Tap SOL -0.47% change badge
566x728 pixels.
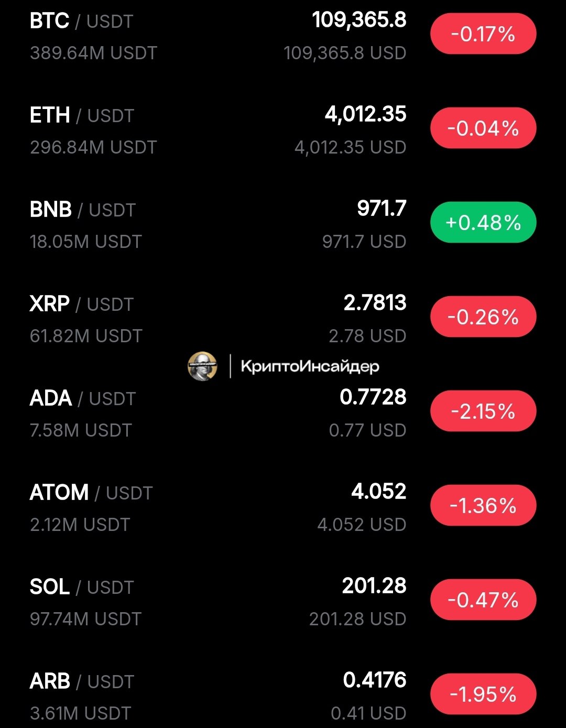coord(483,600)
